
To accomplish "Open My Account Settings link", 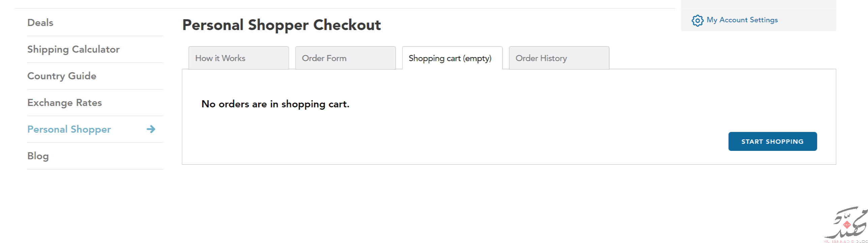I will point(742,20).
